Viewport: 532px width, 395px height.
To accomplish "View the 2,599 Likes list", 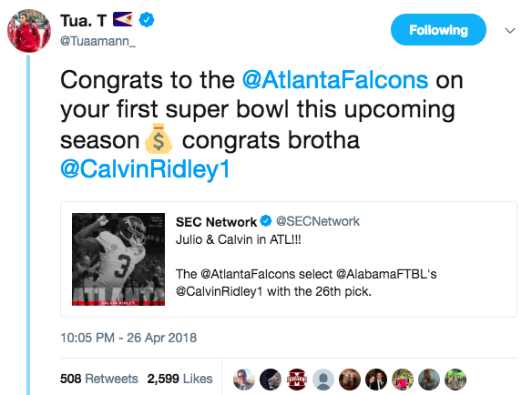I will [179, 379].
